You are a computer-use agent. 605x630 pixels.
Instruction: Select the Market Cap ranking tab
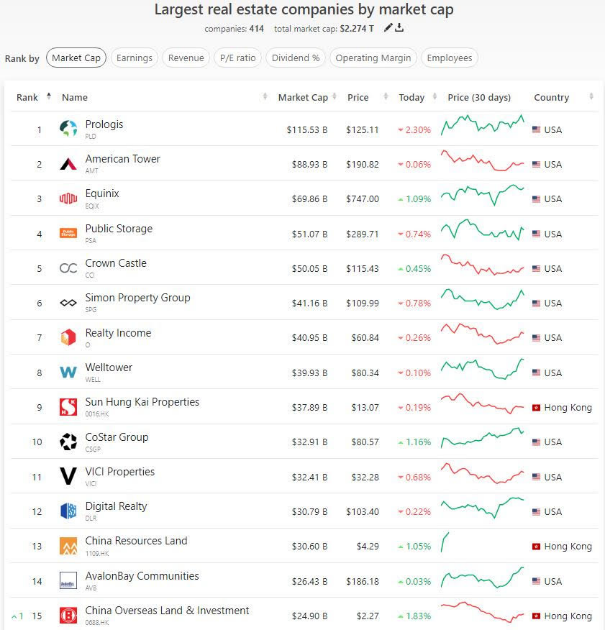click(76, 58)
